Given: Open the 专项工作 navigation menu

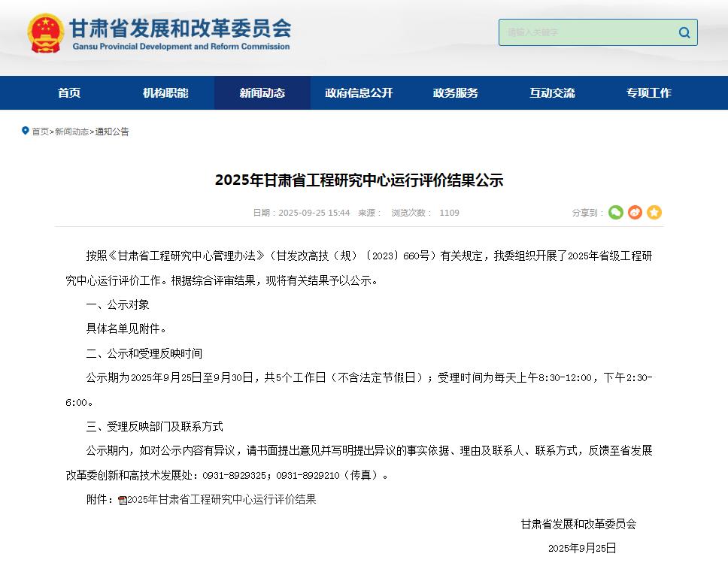Looking at the screenshot, I should [648, 92].
